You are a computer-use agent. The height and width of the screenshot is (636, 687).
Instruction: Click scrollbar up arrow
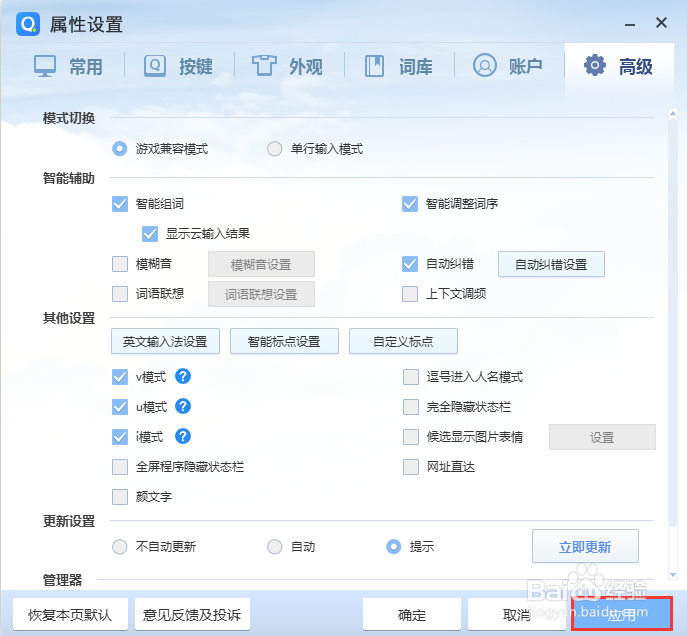click(x=673, y=114)
